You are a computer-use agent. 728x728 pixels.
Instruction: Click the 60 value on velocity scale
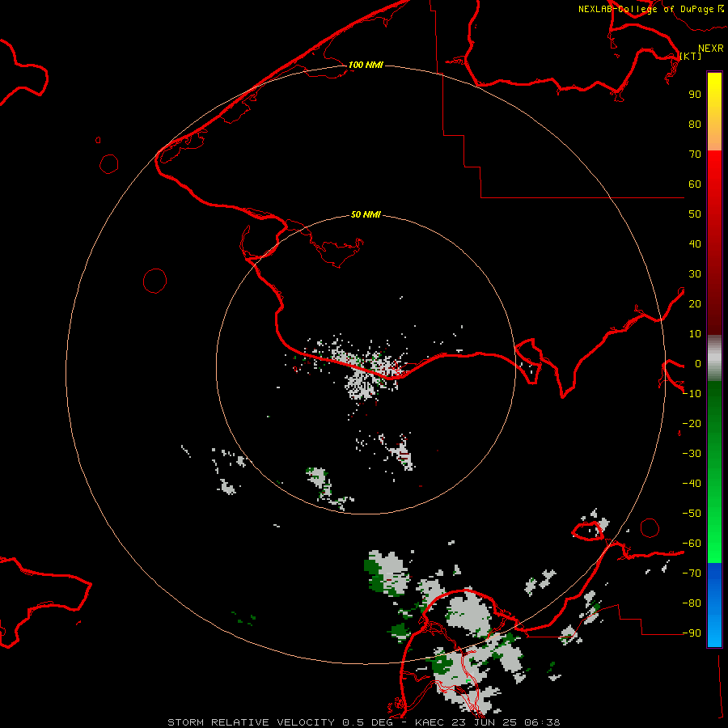[695, 184]
